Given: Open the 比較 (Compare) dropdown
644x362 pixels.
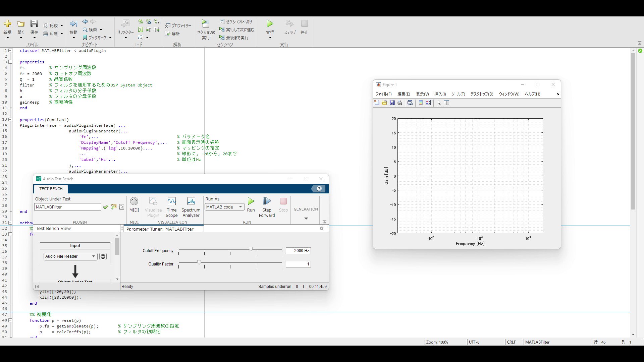Looking at the screenshot, I should point(61,25).
